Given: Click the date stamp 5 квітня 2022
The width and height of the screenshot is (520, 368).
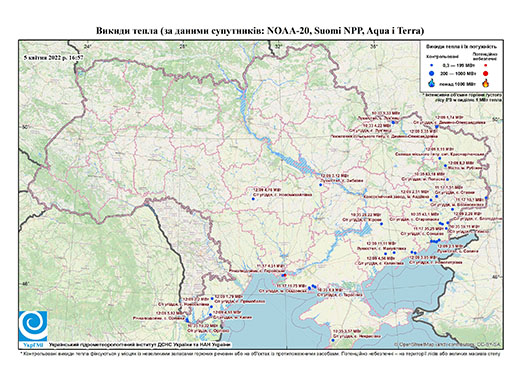Looking at the screenshot, I should tap(53, 57).
